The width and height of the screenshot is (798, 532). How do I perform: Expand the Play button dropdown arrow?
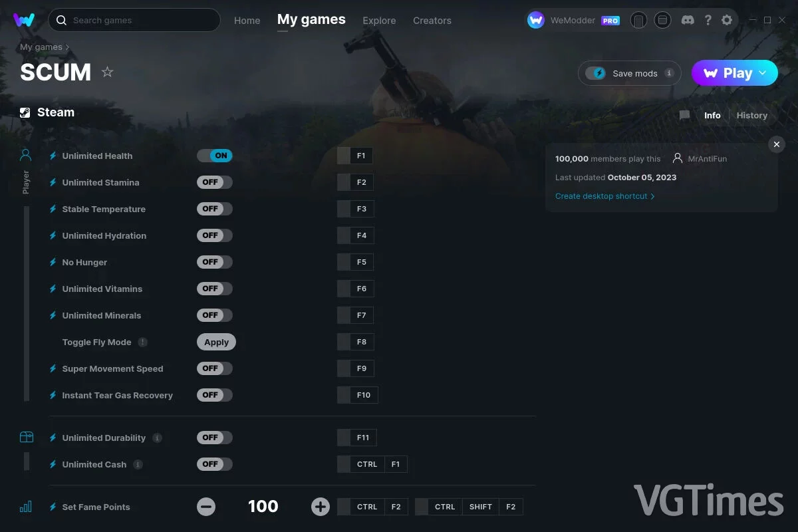pos(763,73)
